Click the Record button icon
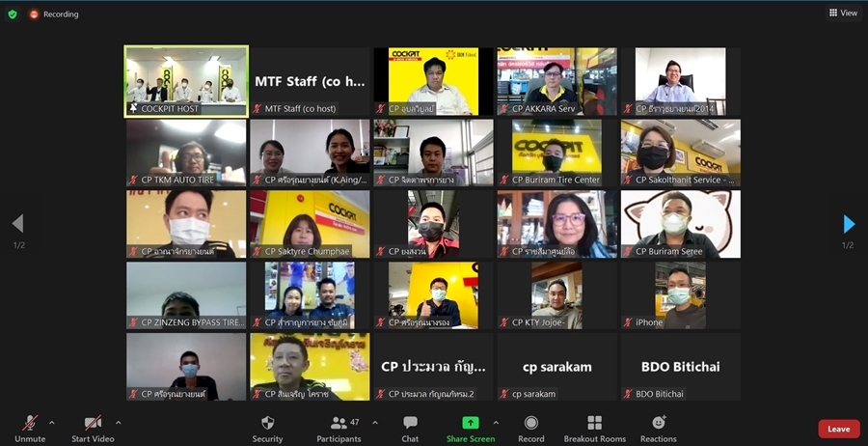Screen dimensions: 868x446 (x=530, y=423)
